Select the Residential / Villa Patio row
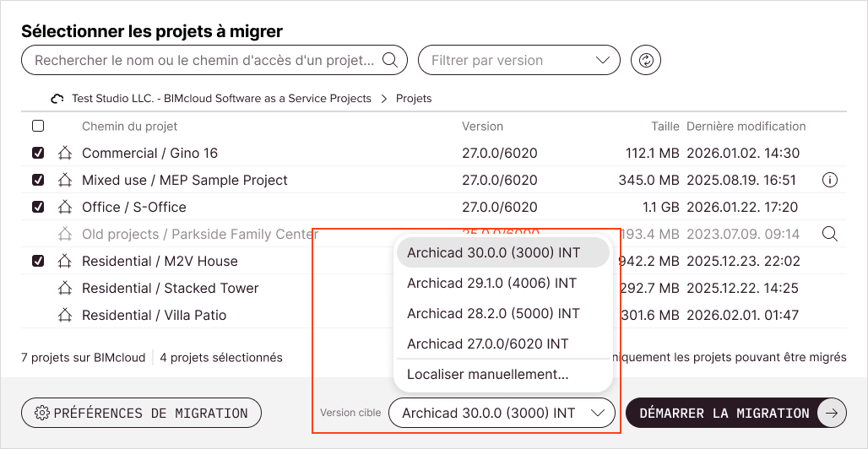The height and width of the screenshot is (449, 868). click(x=433, y=315)
